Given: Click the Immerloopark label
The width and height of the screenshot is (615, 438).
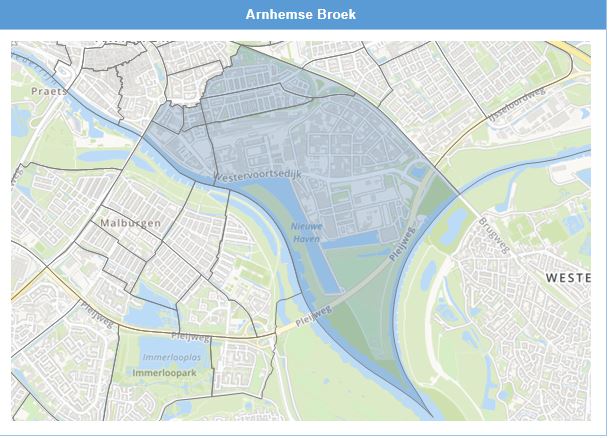Looking at the screenshot, I should click(x=164, y=372).
